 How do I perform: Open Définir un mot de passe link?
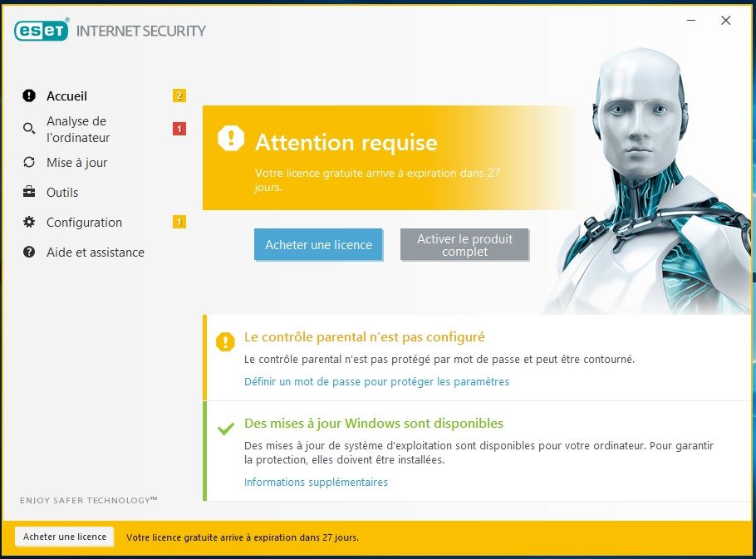coord(376,381)
